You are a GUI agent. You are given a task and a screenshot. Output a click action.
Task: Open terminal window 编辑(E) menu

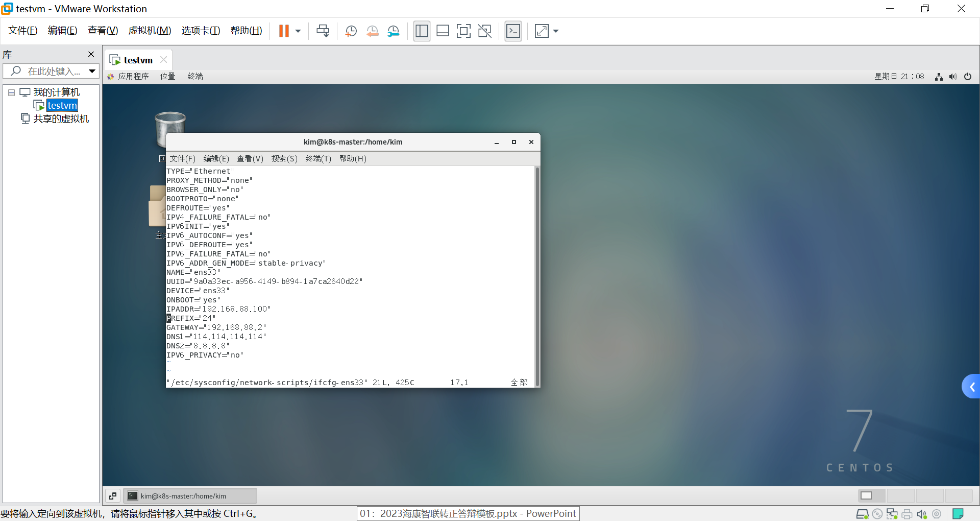216,159
